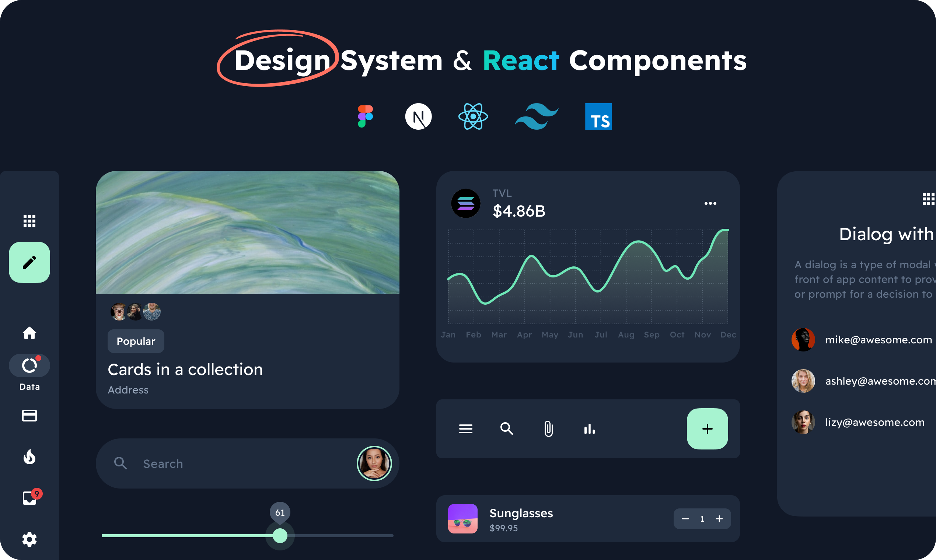Viewport: 936px width, 560px height.
Task: Click the toolbar search magnifier icon
Action: [x=506, y=429]
